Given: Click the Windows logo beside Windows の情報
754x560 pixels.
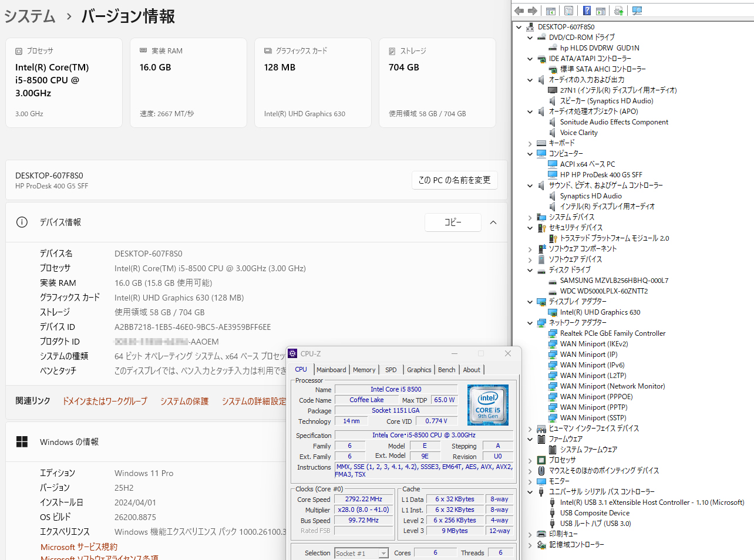Looking at the screenshot, I should pyautogui.click(x=22, y=442).
